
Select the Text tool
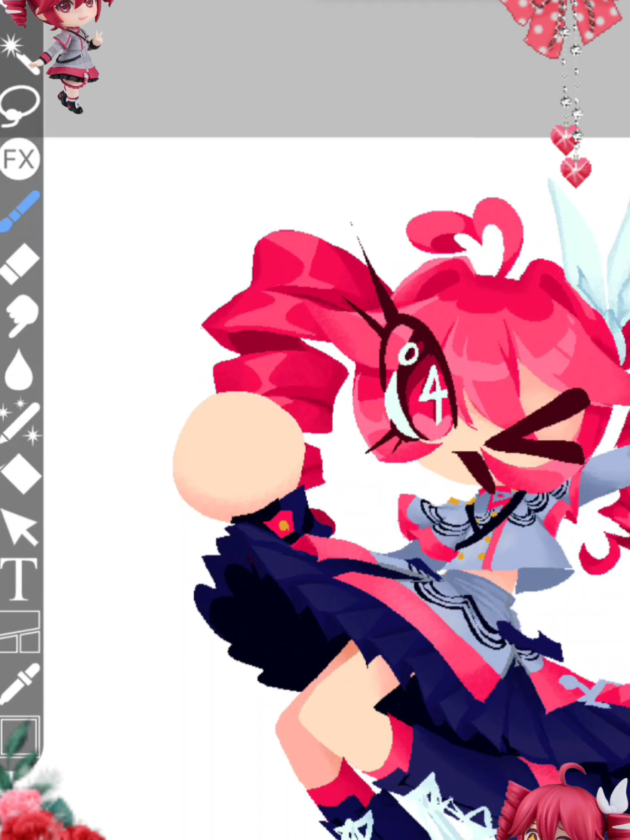[x=19, y=579]
